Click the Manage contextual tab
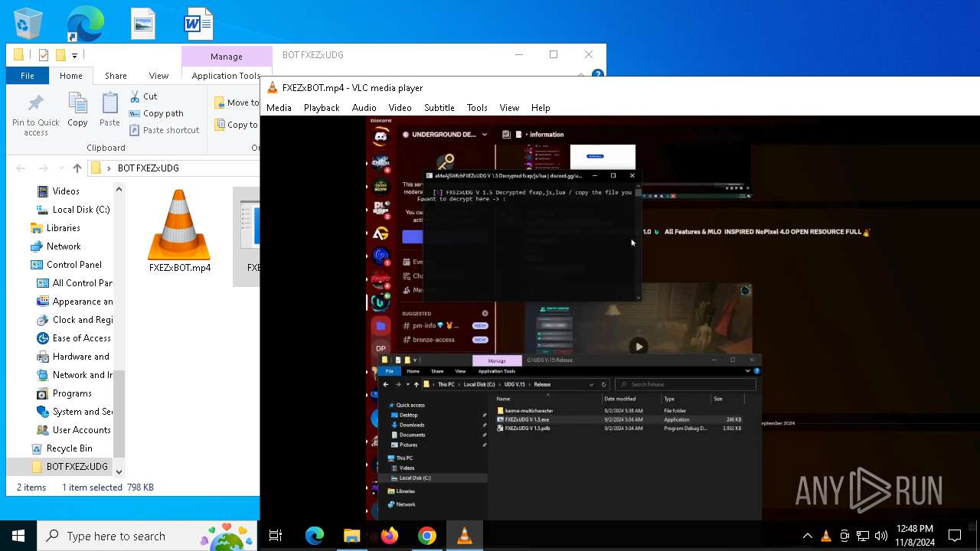The width and height of the screenshot is (980, 551). 227,57
